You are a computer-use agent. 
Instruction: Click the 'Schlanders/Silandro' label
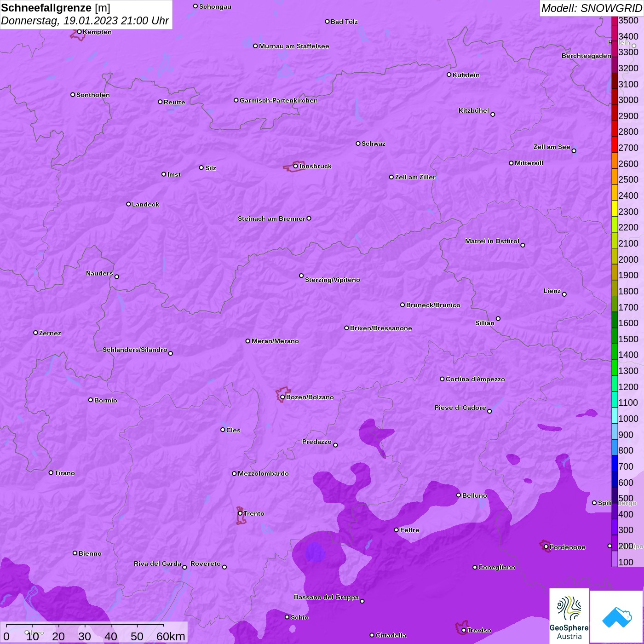[x=135, y=350]
